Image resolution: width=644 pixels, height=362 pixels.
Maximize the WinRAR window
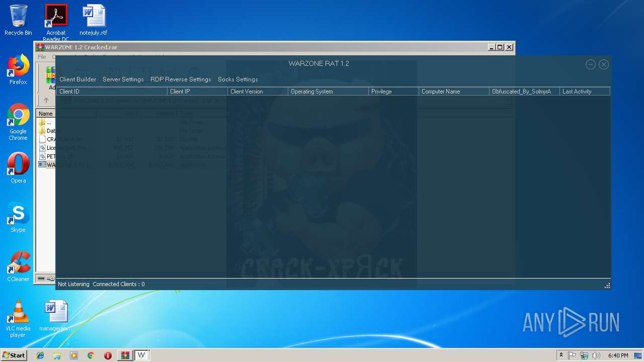point(500,47)
